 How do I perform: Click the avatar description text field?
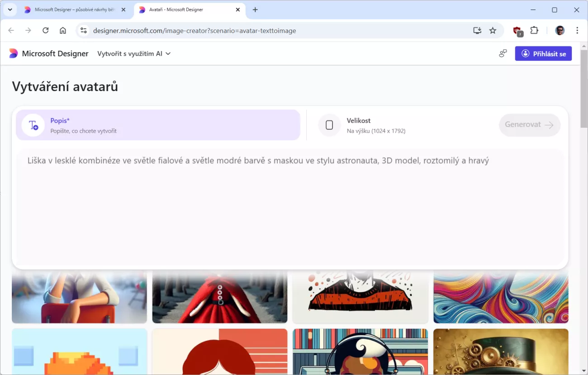coord(289,204)
